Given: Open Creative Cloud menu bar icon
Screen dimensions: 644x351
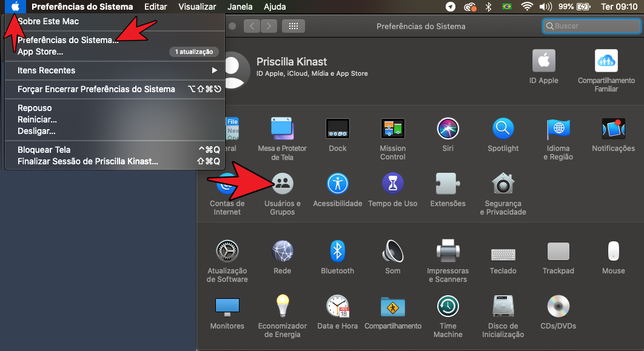Looking at the screenshot, I should click(470, 7).
